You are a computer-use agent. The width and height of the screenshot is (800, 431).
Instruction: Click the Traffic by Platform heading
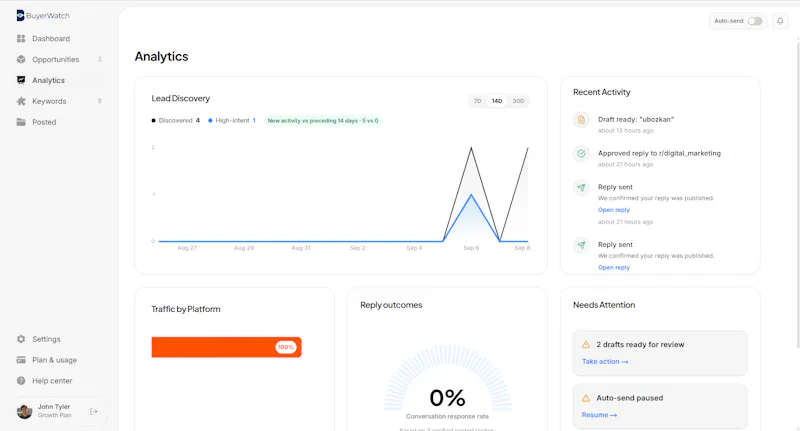(x=186, y=309)
